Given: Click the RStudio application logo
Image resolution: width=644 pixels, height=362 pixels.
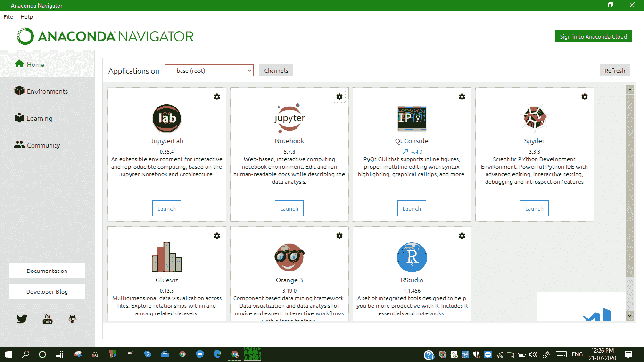Looking at the screenshot, I should (x=412, y=257).
